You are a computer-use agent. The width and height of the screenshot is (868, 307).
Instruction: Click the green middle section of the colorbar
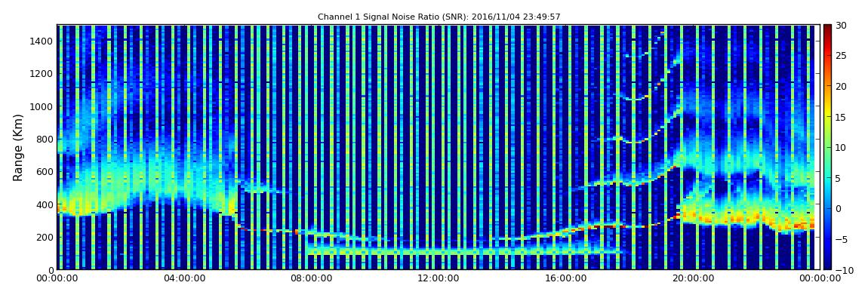point(827,147)
